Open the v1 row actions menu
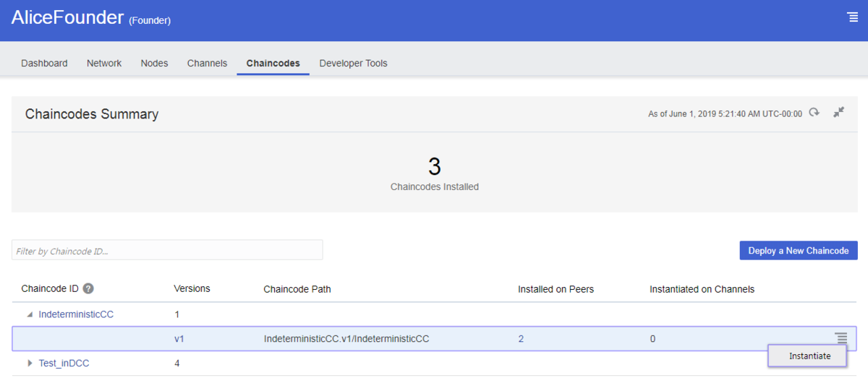 pyautogui.click(x=841, y=338)
